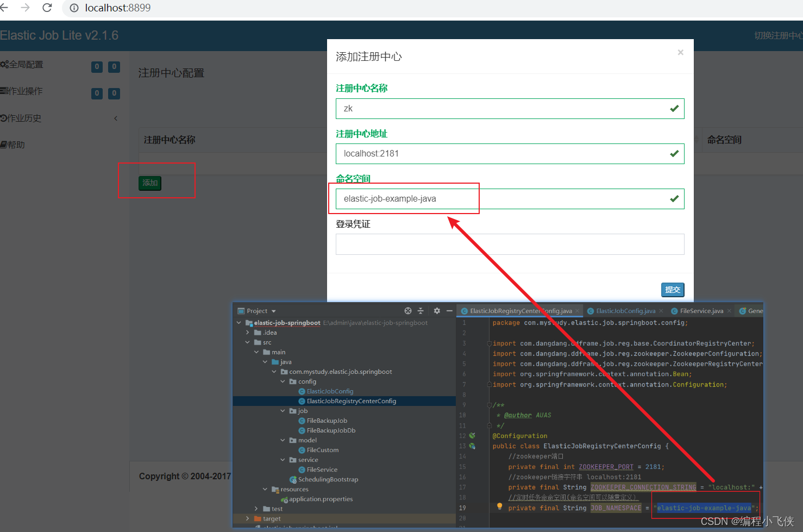Screen dimensions: 803x532
Task: Collapse the resources folder chevron
Action: point(265,489)
